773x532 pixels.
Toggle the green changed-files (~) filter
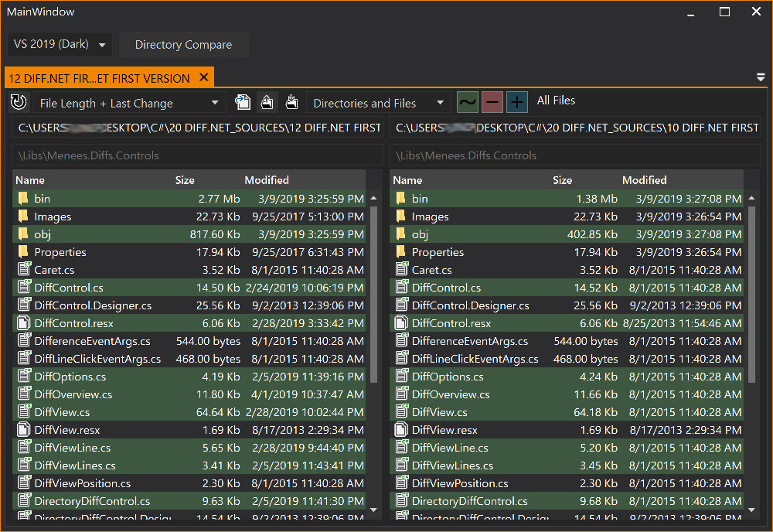coord(468,103)
